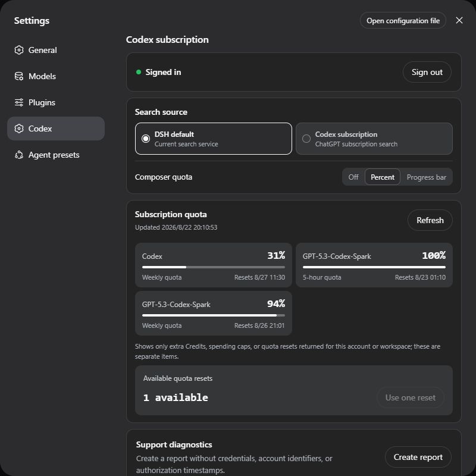The width and height of the screenshot is (476, 476).
Task: Close the Settings dialog with X
Action: pos(459,20)
